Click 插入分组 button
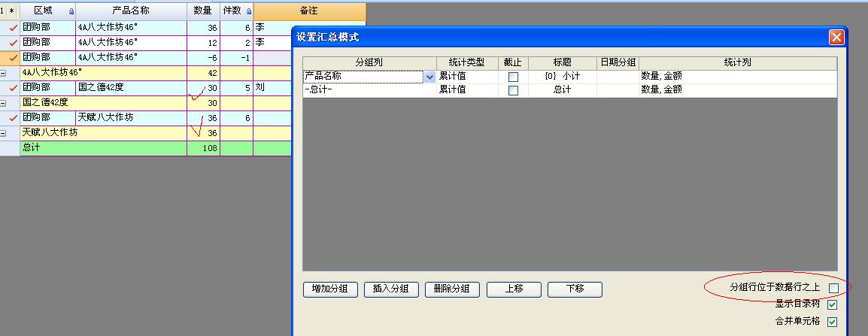Screen dimensions: 868x336 pos(391,289)
